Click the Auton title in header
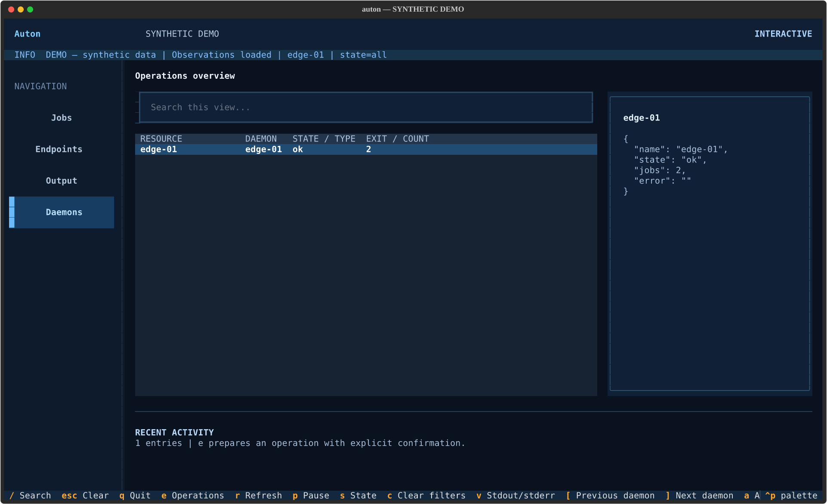827x504 pixels. [x=28, y=34]
